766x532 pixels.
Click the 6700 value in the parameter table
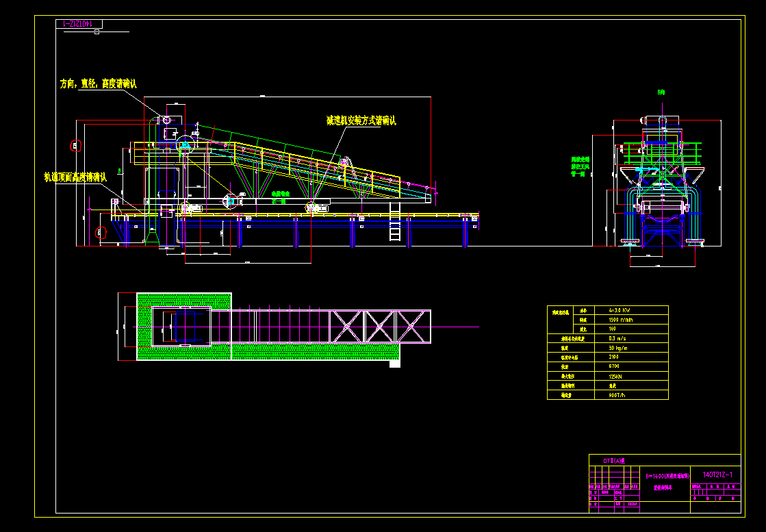point(614,366)
